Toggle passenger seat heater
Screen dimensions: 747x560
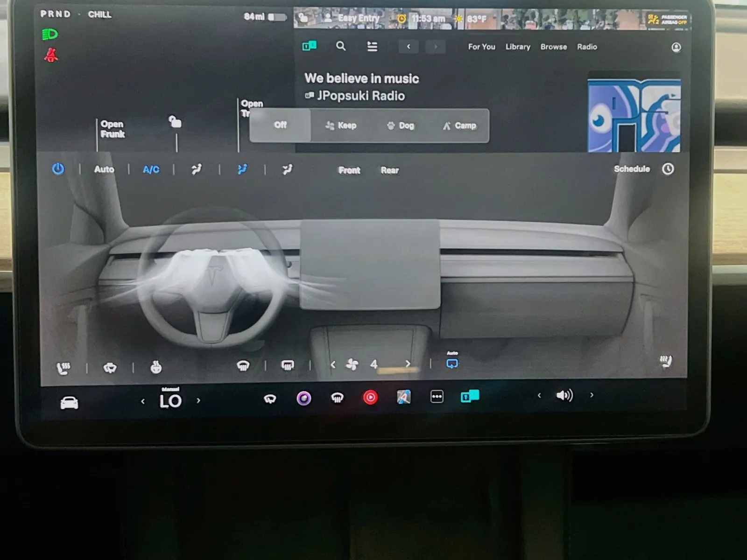tap(666, 361)
